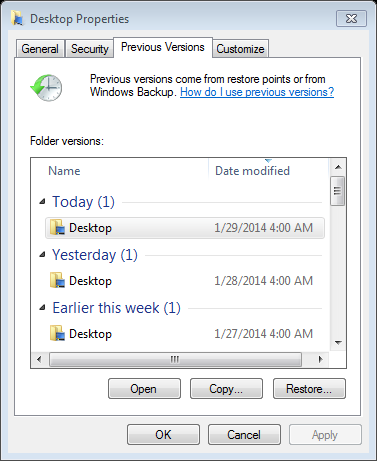
Task: Click the Restore... button
Action: 309,389
